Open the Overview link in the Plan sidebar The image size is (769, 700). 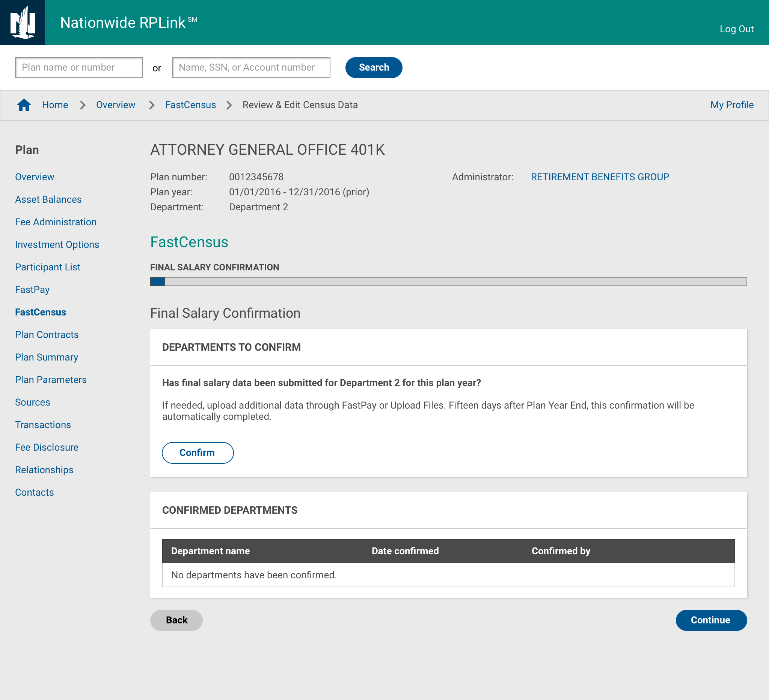click(x=35, y=177)
